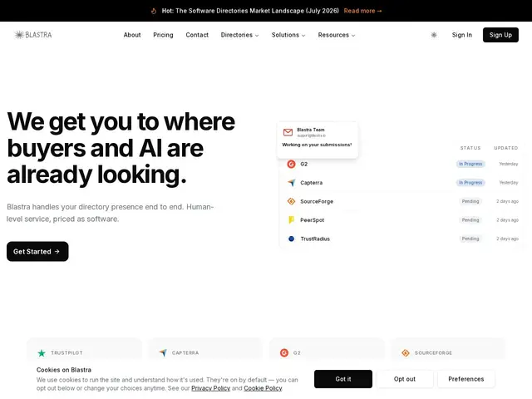Click Read more in the announcement banner
The height and width of the screenshot is (399, 532).
362,11
